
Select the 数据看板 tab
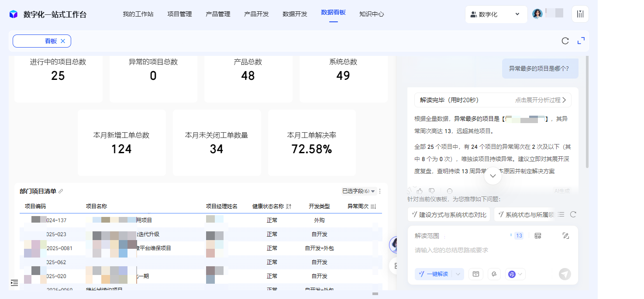pyautogui.click(x=333, y=13)
